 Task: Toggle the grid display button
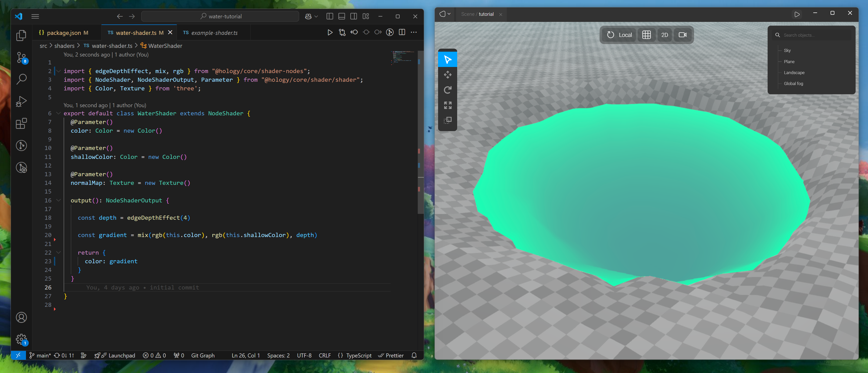646,35
